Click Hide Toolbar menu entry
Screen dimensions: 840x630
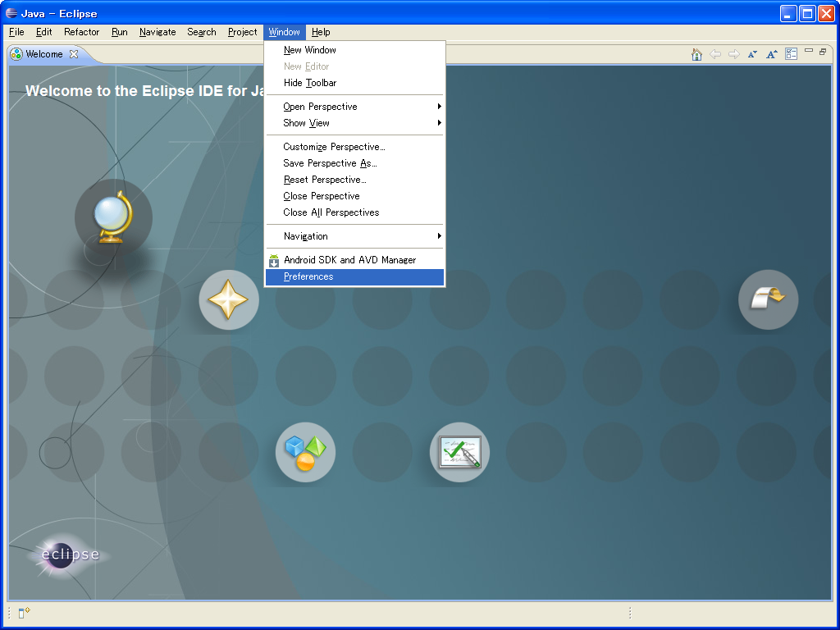[310, 83]
